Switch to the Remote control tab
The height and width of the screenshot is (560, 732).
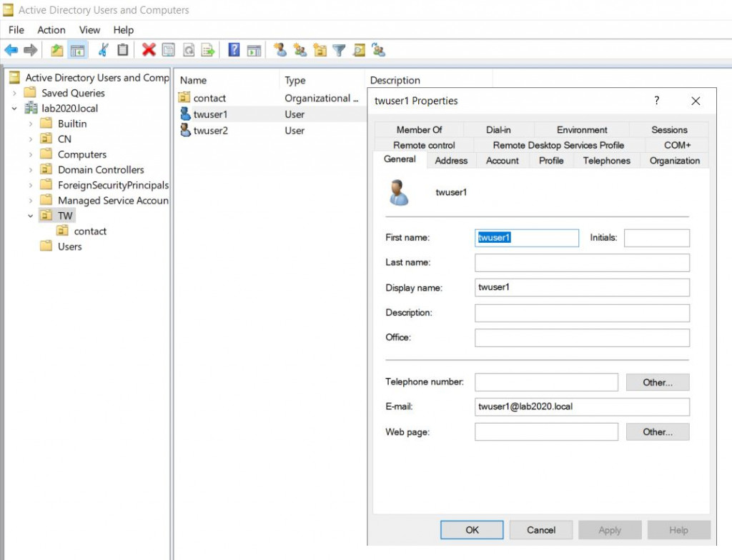[x=424, y=145]
